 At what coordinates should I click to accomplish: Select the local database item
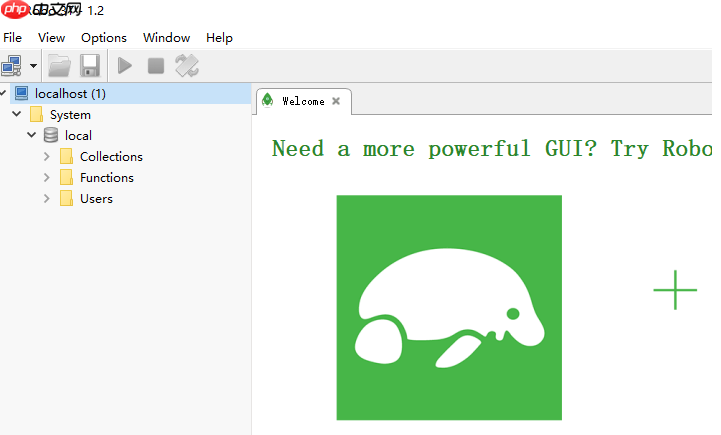[x=78, y=136]
